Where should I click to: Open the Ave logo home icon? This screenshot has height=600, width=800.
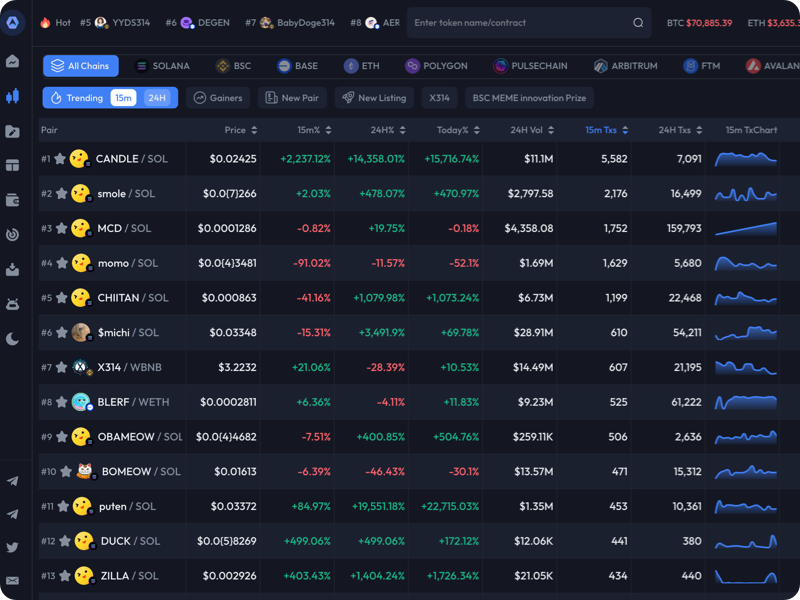(13, 22)
